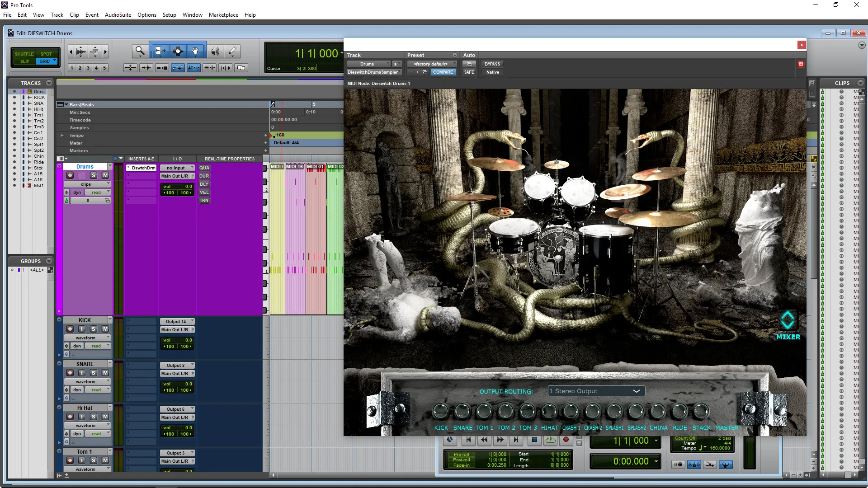Click the Return to Zero transport button
The image size is (868, 488).
(x=468, y=440)
